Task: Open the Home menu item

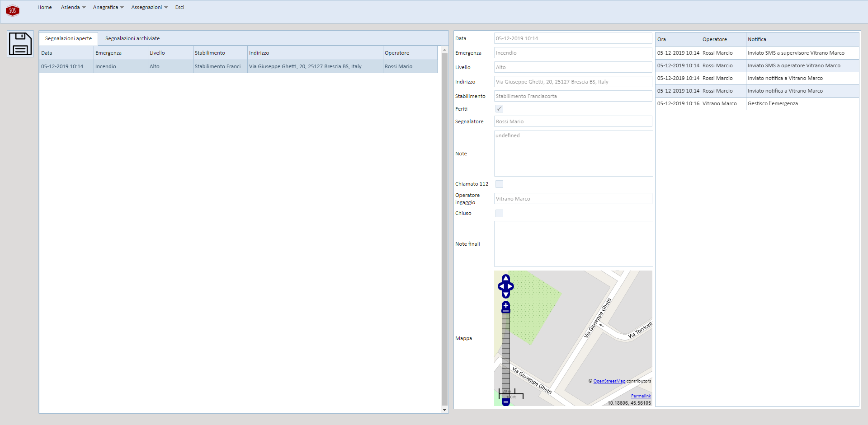Action: pos(45,7)
